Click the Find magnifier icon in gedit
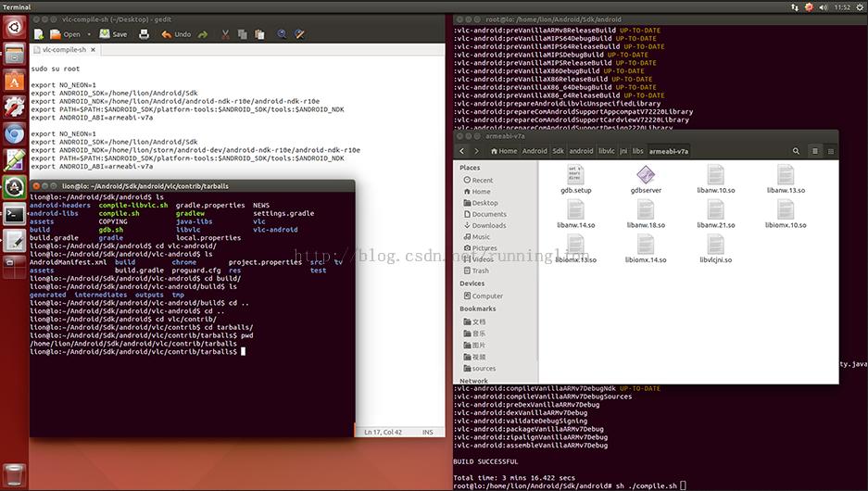The height and width of the screenshot is (491, 868). click(x=282, y=34)
